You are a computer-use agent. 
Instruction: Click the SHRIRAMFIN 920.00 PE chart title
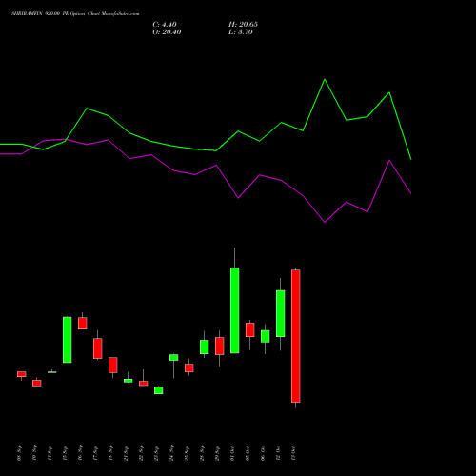[x=75, y=14]
